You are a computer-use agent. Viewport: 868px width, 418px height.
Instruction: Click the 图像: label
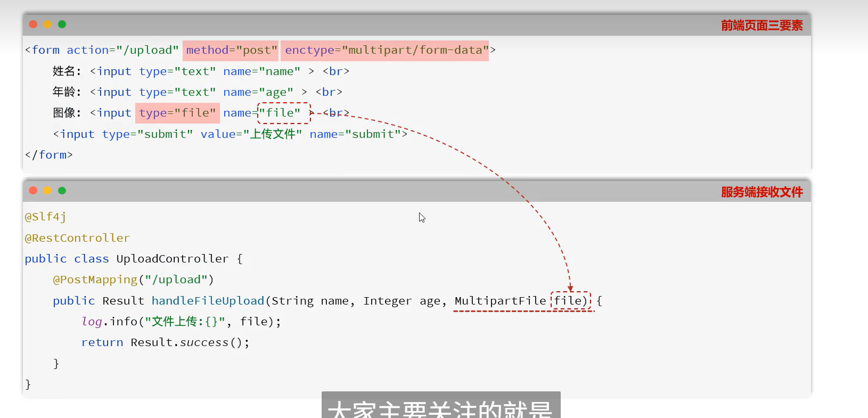[67, 113]
